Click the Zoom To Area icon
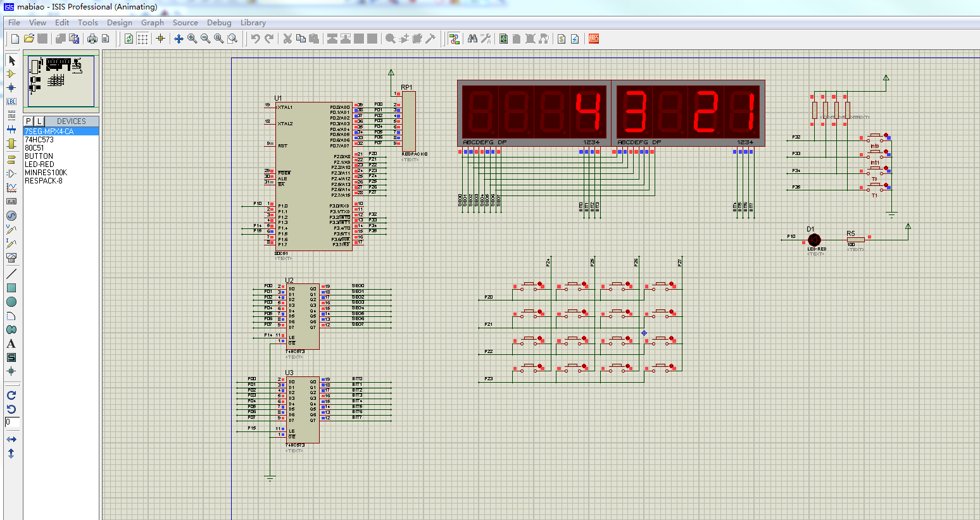 coord(232,39)
